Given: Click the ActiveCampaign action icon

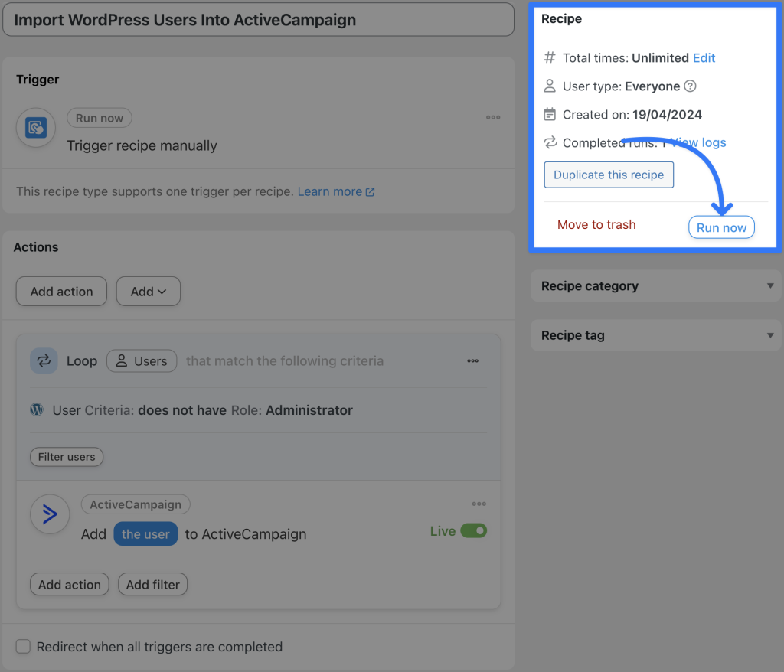Looking at the screenshot, I should click(x=49, y=514).
